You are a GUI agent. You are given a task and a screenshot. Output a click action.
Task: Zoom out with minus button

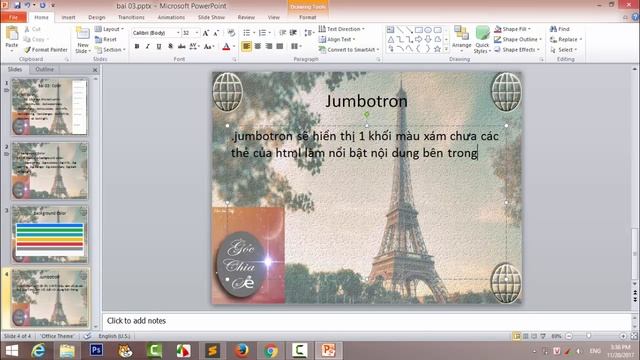point(569,336)
